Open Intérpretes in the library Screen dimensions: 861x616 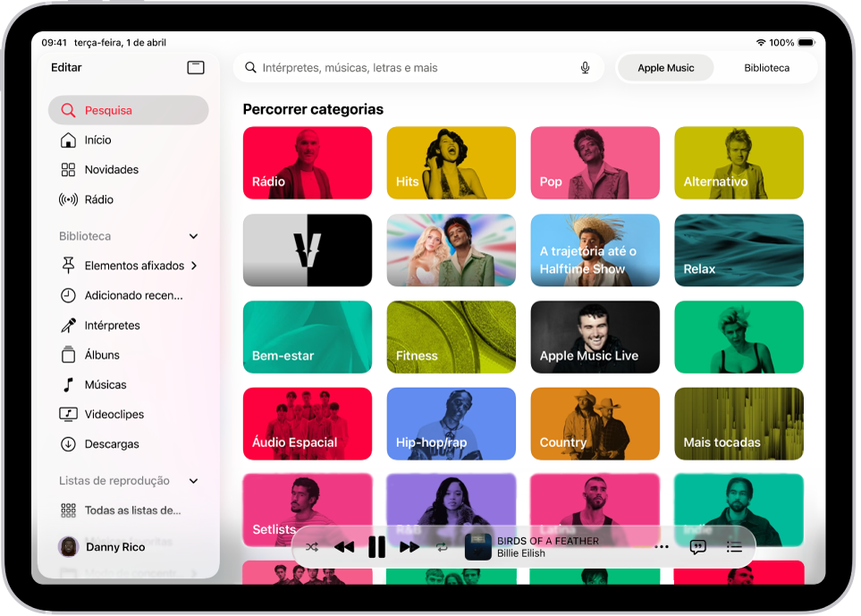pyautogui.click(x=129, y=325)
